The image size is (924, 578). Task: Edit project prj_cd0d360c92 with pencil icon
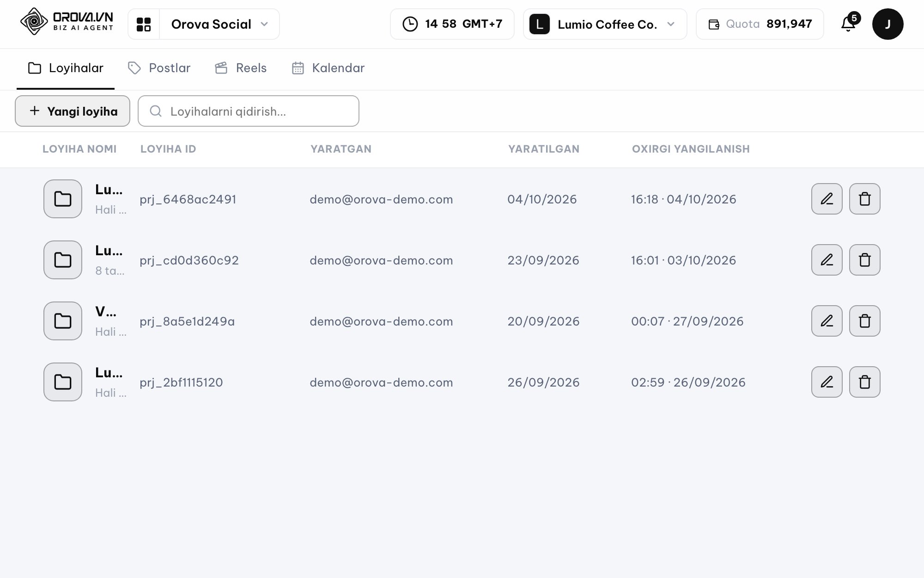click(x=827, y=260)
